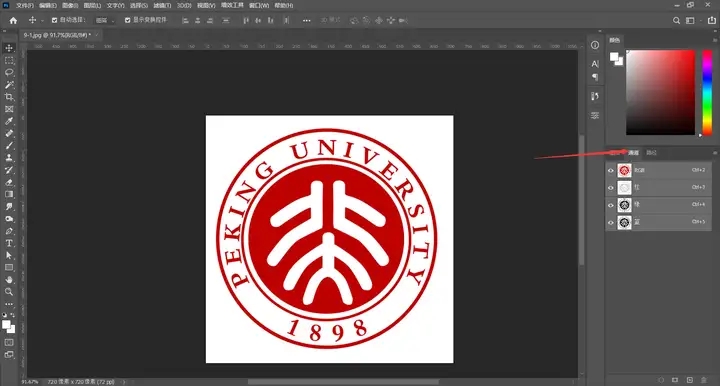The width and height of the screenshot is (720, 386).
Task: Select the Frame tool
Action: point(9,109)
